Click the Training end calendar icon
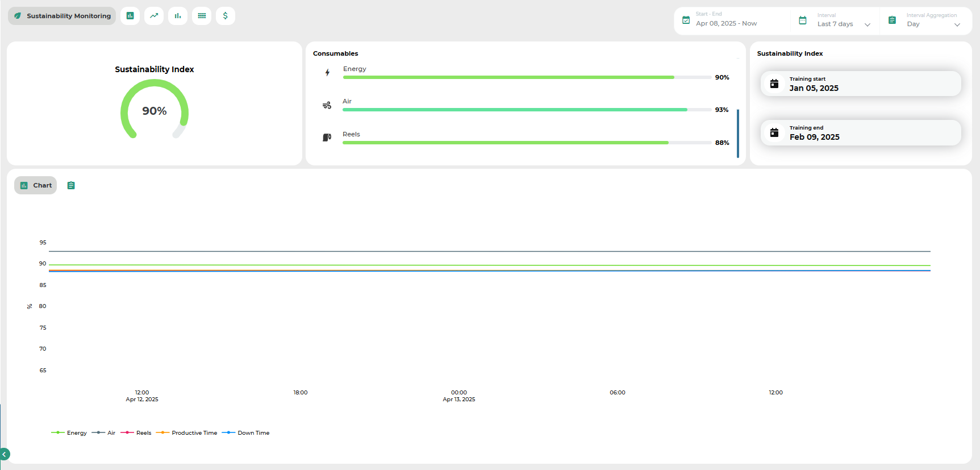This screenshot has width=980, height=470. point(774,133)
